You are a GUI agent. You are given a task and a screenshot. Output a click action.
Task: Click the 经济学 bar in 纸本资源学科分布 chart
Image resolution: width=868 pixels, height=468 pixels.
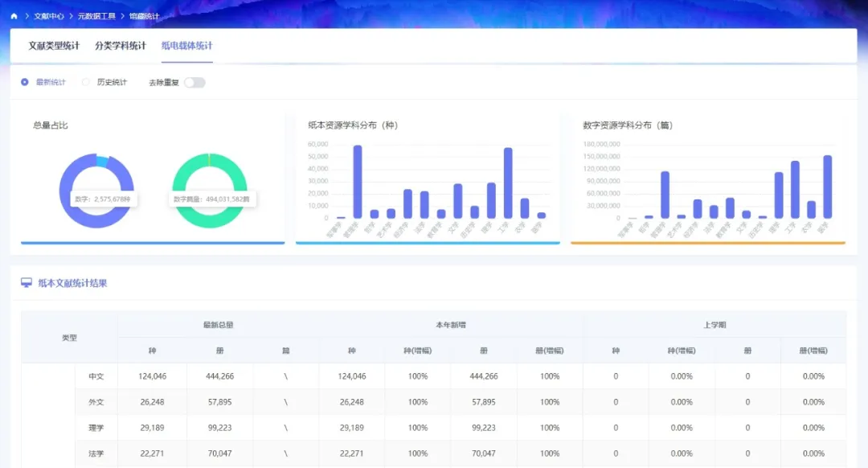pos(407,203)
